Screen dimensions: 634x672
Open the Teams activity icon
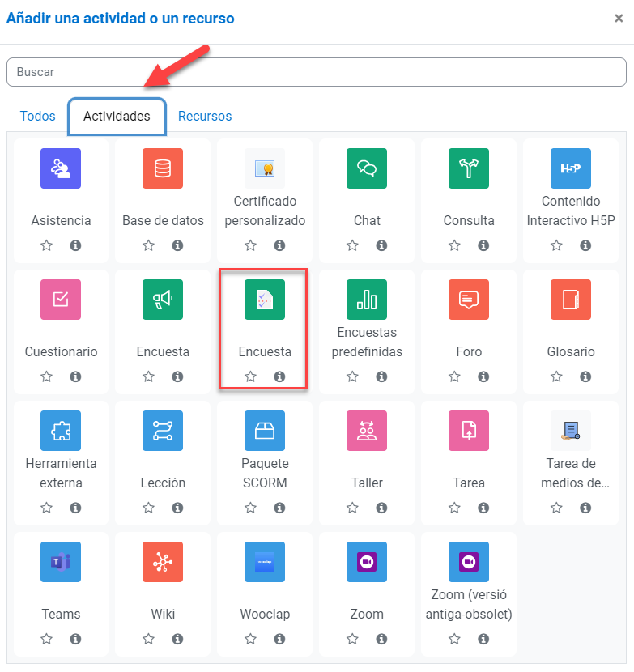pos(61,562)
